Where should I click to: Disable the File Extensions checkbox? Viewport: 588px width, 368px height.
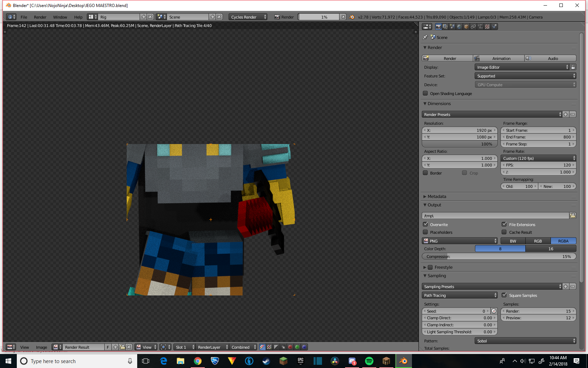click(504, 224)
